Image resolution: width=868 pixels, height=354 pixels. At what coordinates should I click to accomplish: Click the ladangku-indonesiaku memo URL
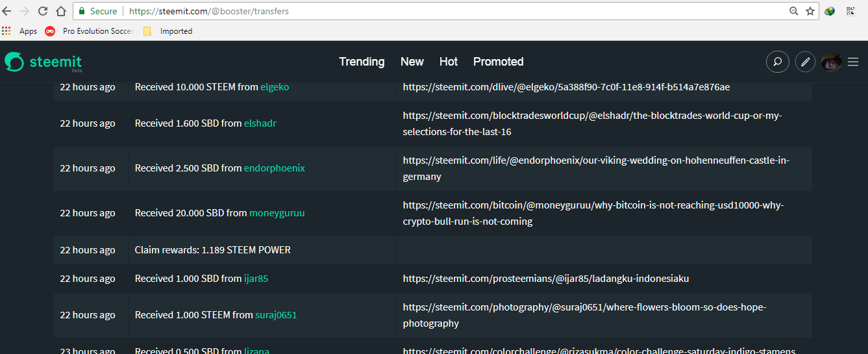(x=546, y=279)
